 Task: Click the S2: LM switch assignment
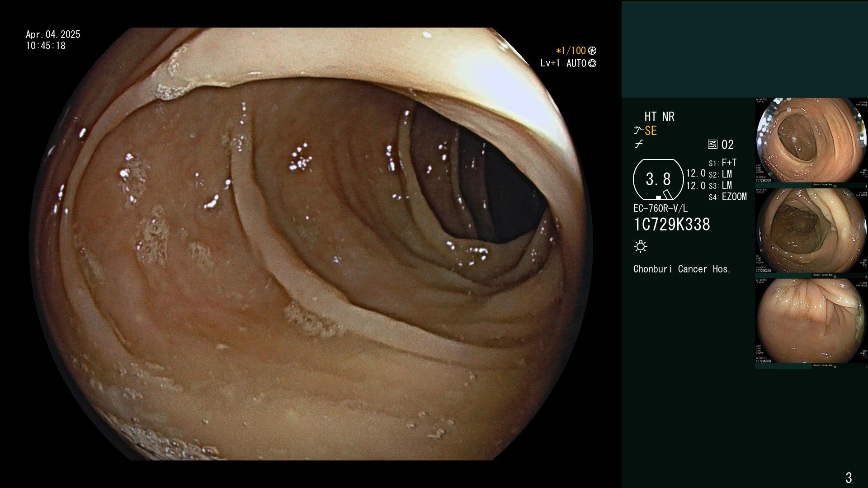pyautogui.click(x=721, y=174)
